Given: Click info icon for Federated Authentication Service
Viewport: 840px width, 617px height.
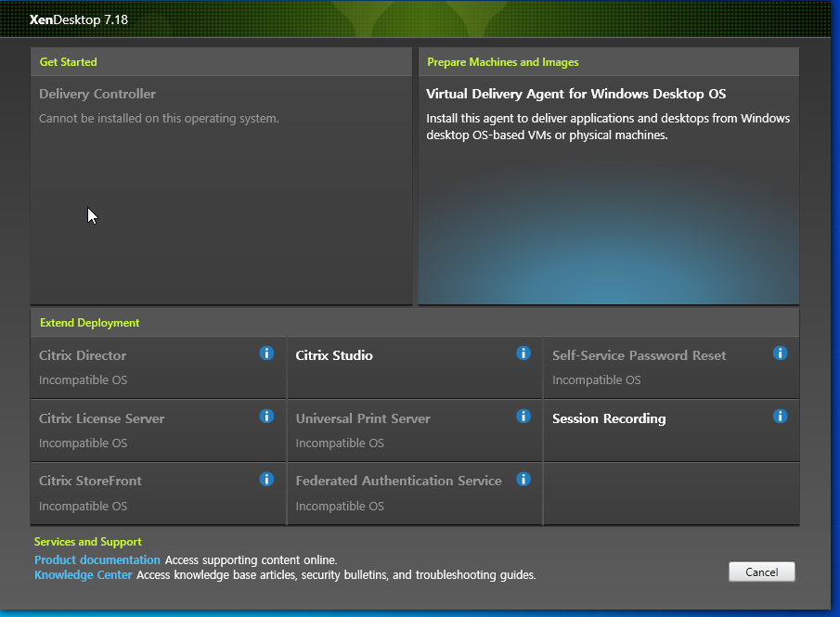Looking at the screenshot, I should pos(523,479).
